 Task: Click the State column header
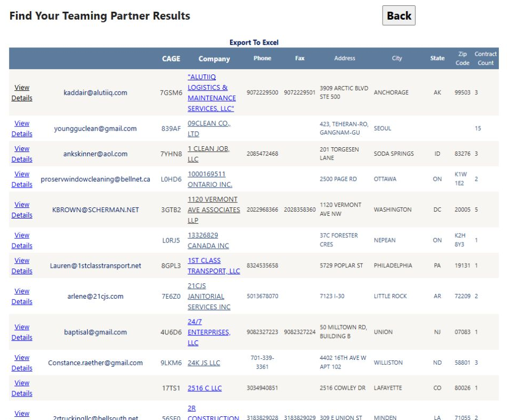[437, 58]
